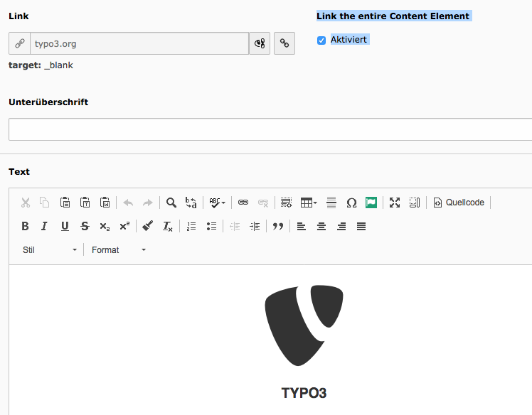Click the toggle button after link field
This screenshot has width=532, height=415.
pos(260,43)
